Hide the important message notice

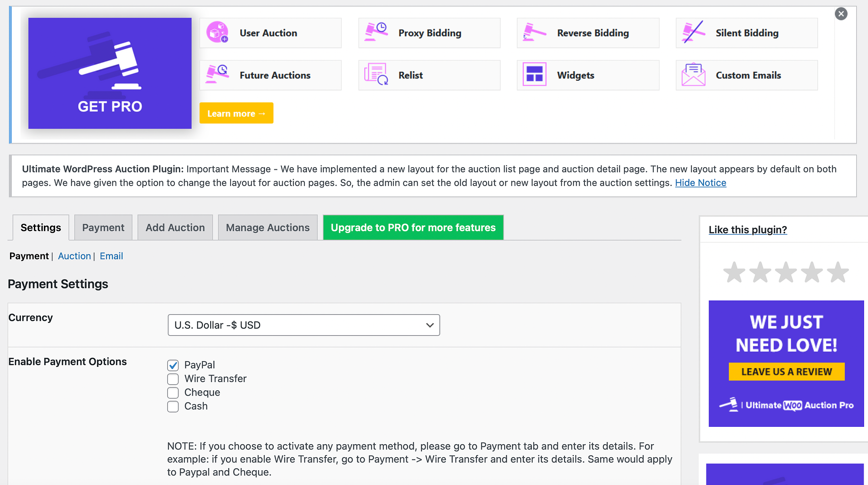700,182
